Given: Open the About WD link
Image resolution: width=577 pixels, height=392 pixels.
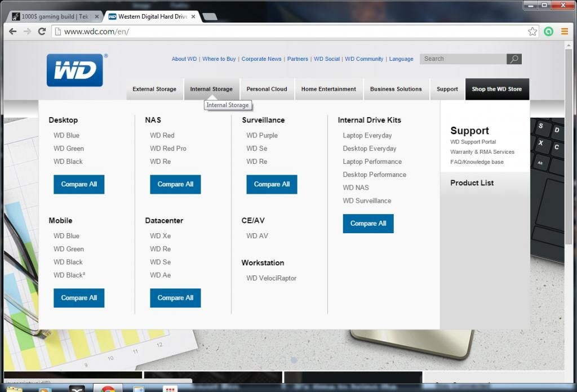Looking at the screenshot, I should [x=184, y=59].
